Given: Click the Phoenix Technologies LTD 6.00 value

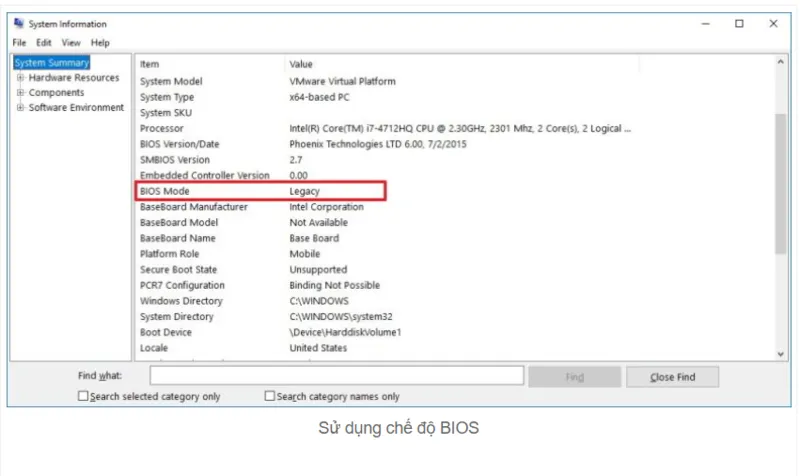Looking at the screenshot, I should point(378,144).
